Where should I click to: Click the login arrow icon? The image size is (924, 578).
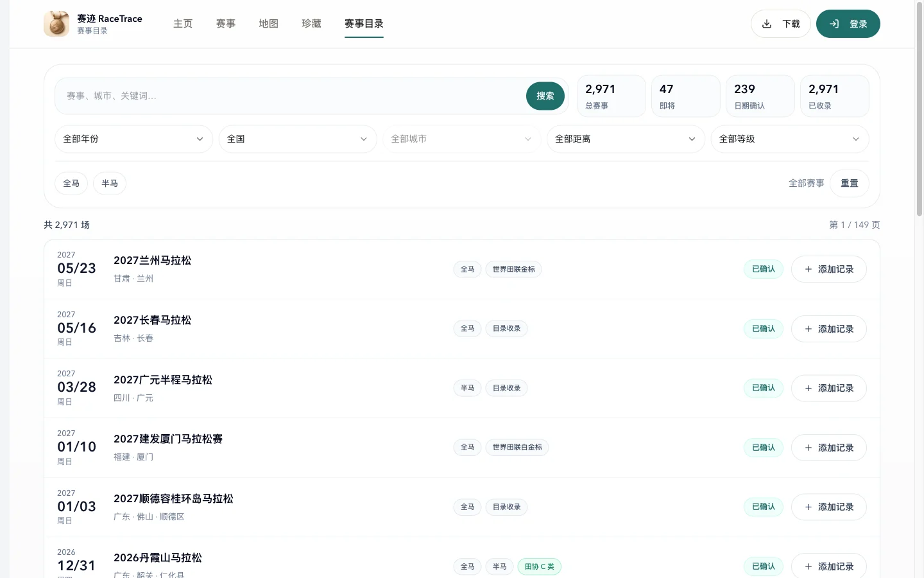click(x=834, y=24)
